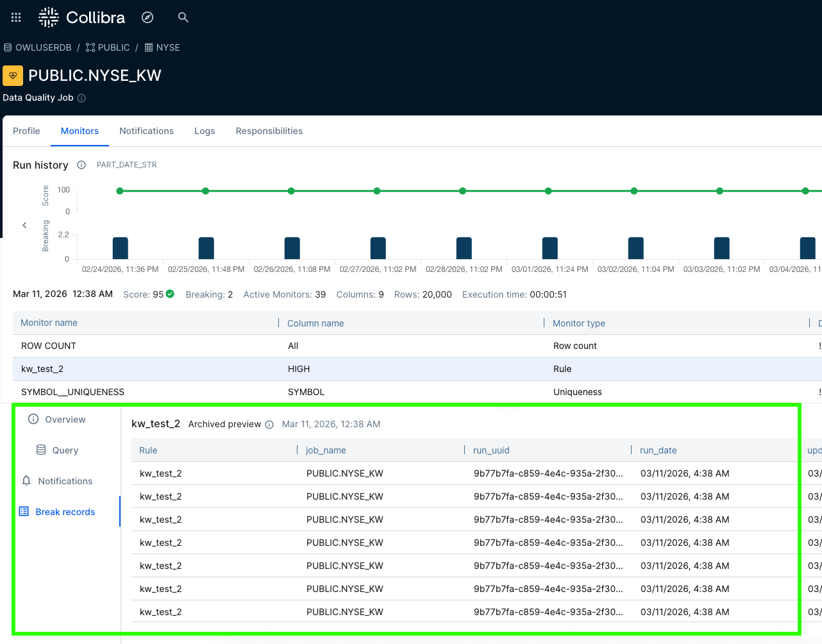Click the Collibra logo

click(x=81, y=17)
